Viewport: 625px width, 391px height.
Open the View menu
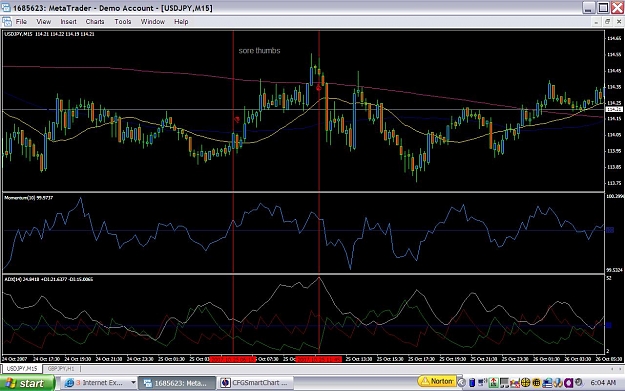(43, 22)
